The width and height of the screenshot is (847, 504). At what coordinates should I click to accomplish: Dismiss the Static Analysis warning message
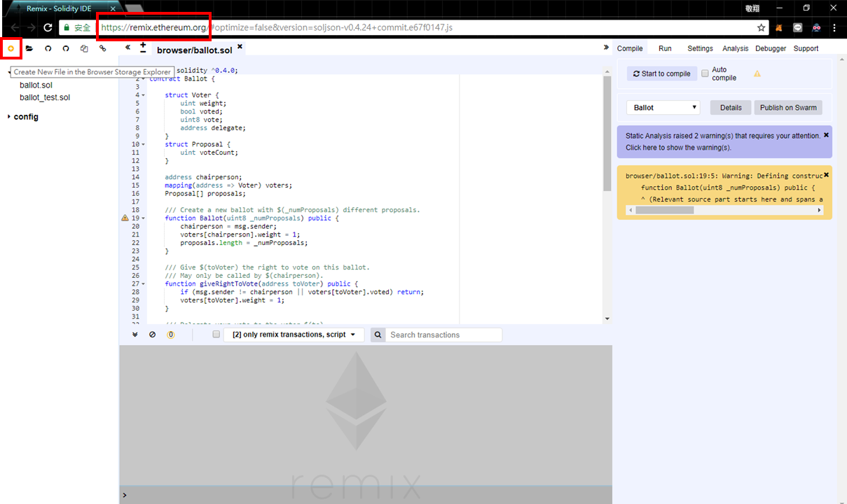826,134
